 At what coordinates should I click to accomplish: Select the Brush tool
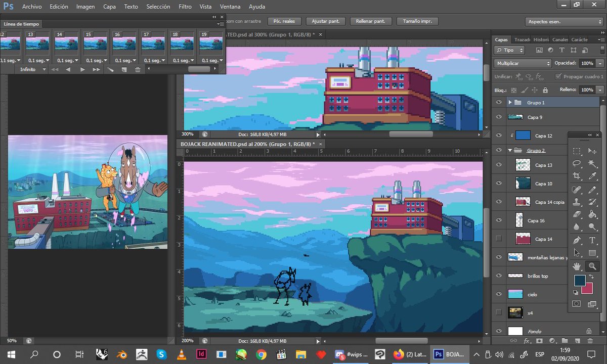592,190
